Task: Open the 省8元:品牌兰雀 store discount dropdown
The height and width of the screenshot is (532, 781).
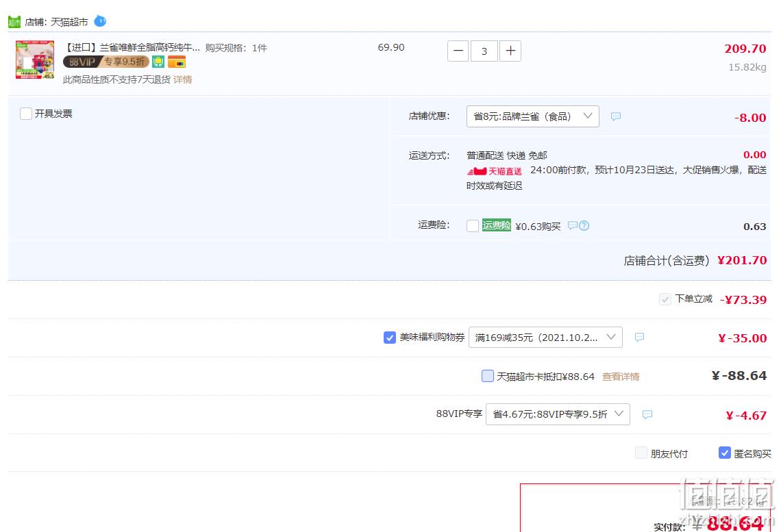Action: pos(533,116)
